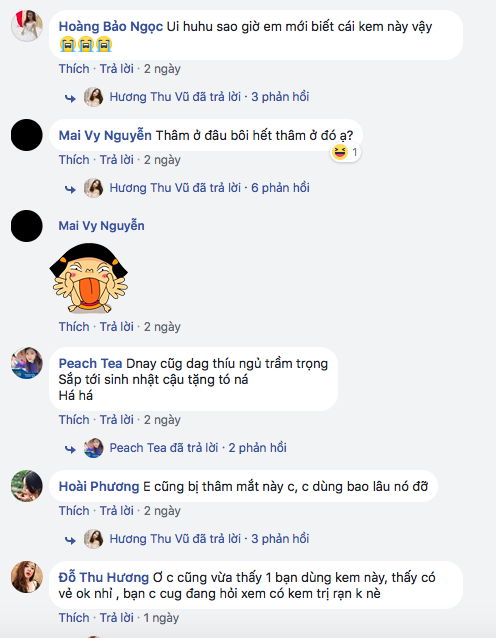This screenshot has height=638, width=496.
Task: Like Hoàng Bảo Ngọc's comment with Thích
Action: [74, 68]
